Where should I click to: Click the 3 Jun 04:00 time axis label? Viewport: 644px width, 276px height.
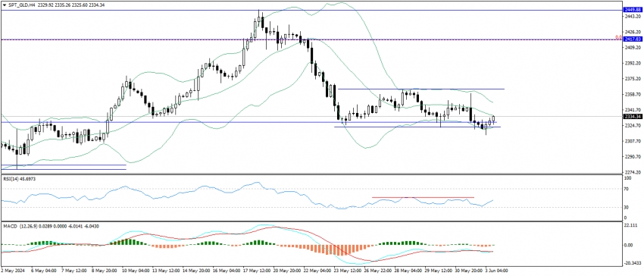click(x=497, y=271)
